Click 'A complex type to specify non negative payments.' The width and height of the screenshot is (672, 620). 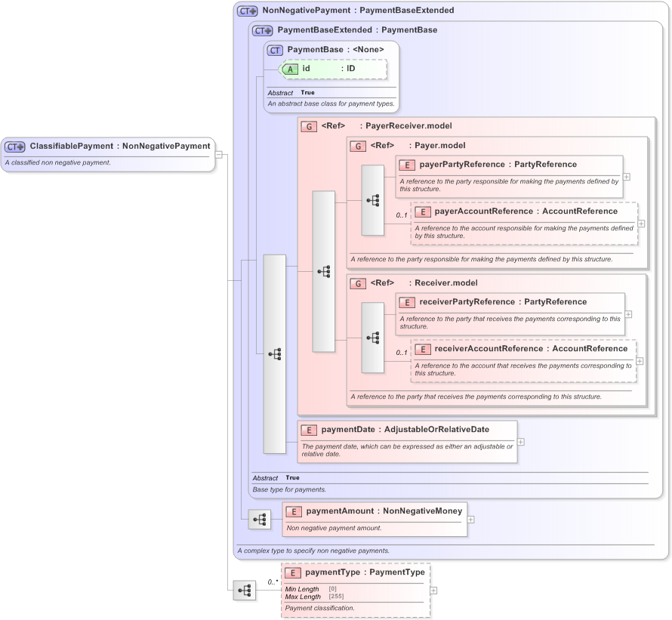(x=313, y=551)
